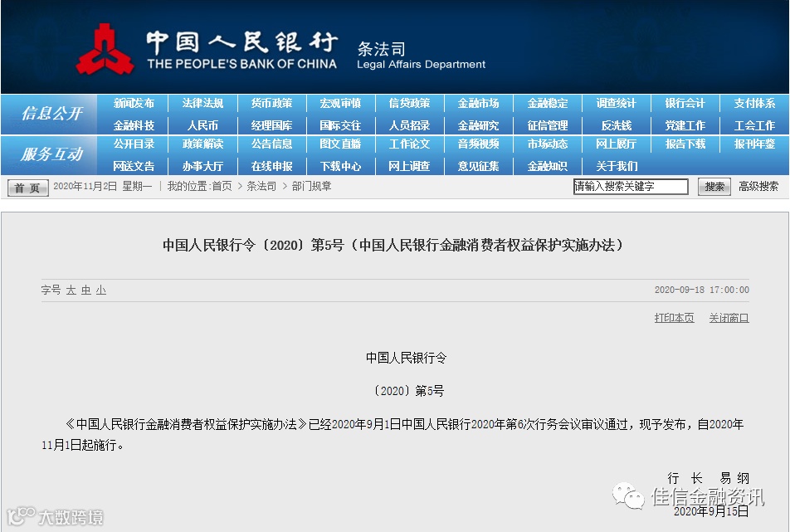Open 报告下载 link

pyautogui.click(x=685, y=144)
